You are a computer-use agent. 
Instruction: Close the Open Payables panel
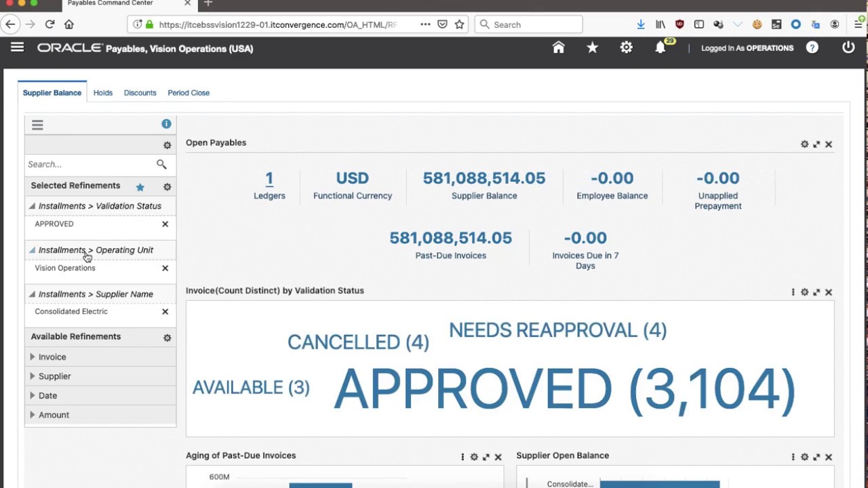point(829,144)
